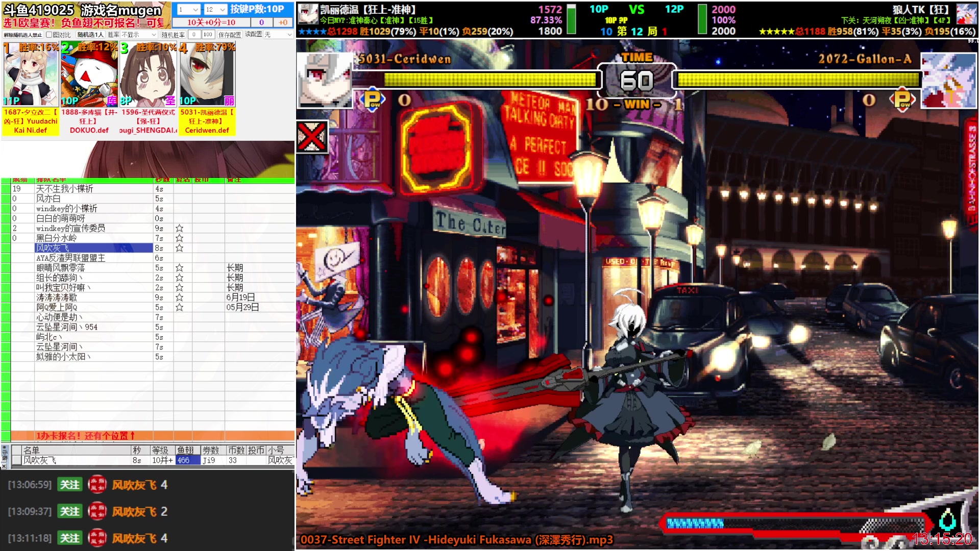Image resolution: width=980 pixels, height=551 pixels.
Task: Click the 保存配置 button
Action: 229,35
